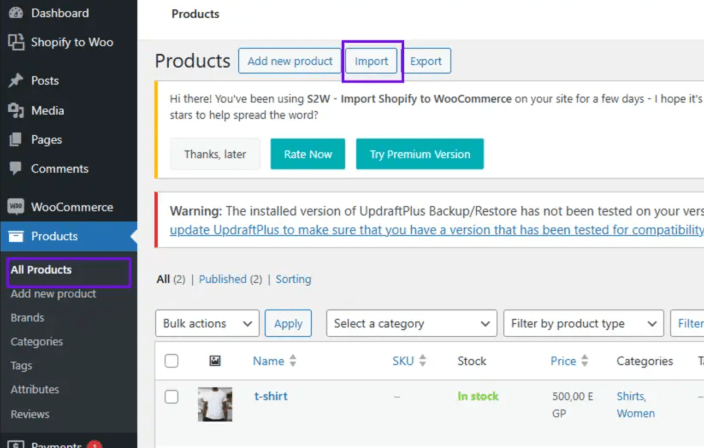Open the Categories submenu item
This screenshot has height=448, width=704.
point(37,342)
